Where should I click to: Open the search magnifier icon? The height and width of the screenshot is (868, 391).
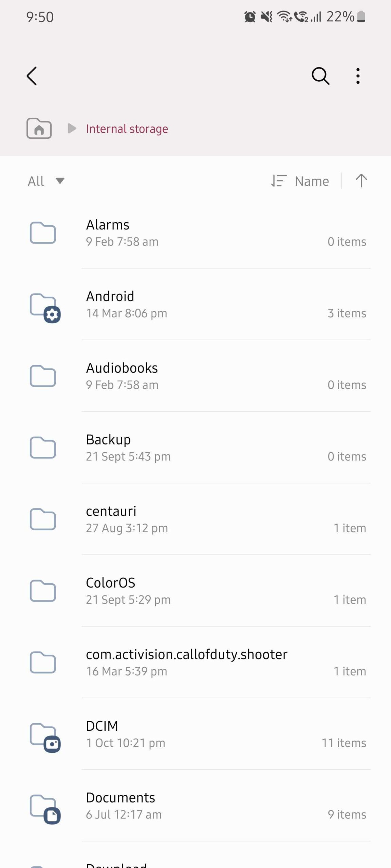[320, 76]
